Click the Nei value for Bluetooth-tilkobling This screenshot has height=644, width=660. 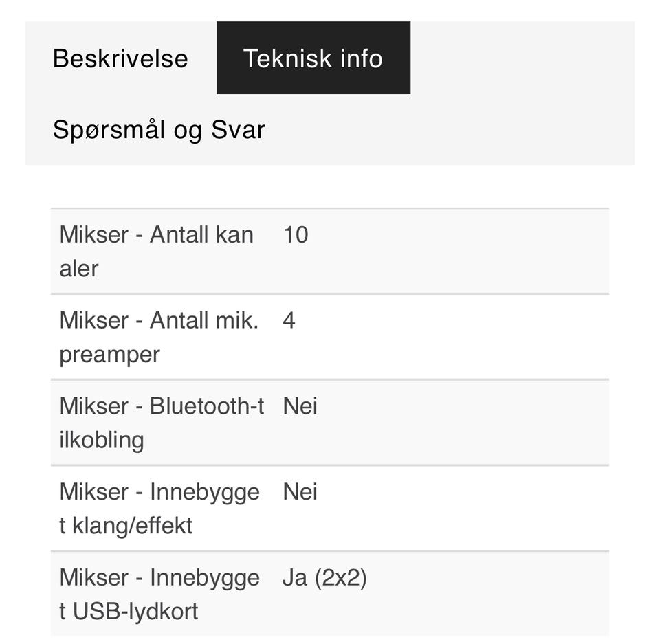pyautogui.click(x=300, y=406)
